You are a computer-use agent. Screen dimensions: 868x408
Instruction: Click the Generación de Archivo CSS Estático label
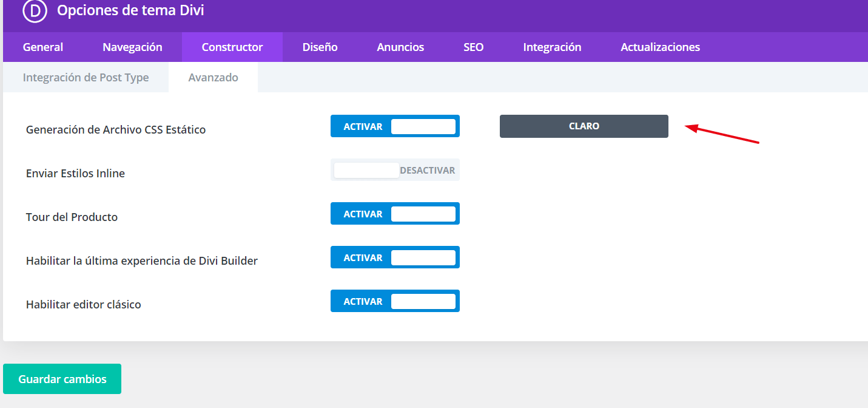tap(116, 130)
